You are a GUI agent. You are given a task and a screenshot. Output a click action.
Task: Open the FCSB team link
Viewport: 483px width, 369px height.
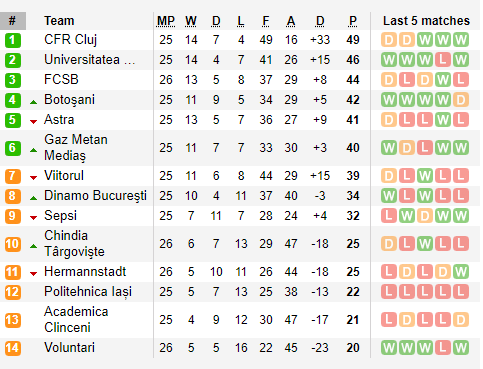[61, 80]
